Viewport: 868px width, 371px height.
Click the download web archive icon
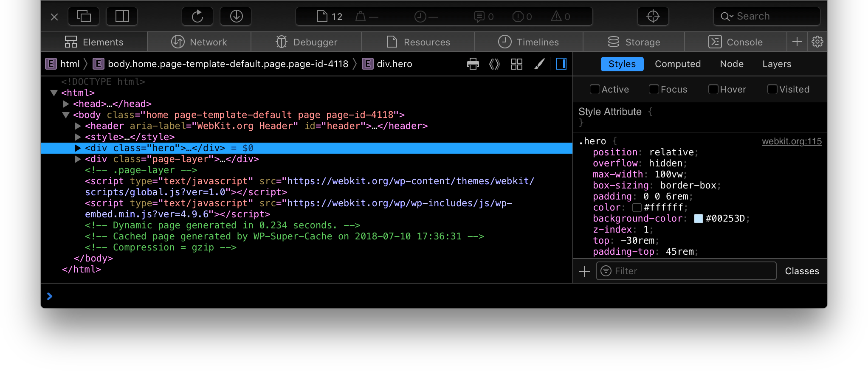coord(236,17)
